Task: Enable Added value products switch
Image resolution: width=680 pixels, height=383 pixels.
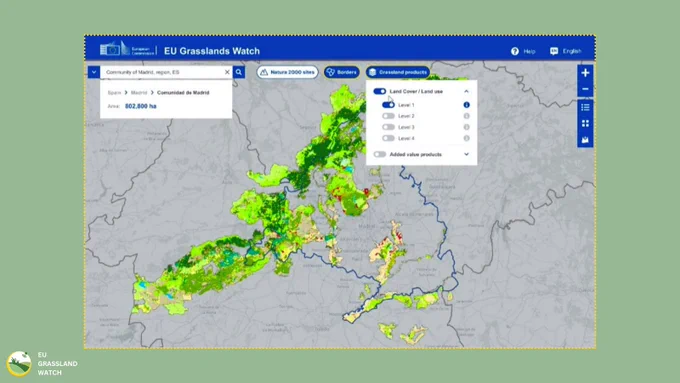Action: click(x=379, y=154)
